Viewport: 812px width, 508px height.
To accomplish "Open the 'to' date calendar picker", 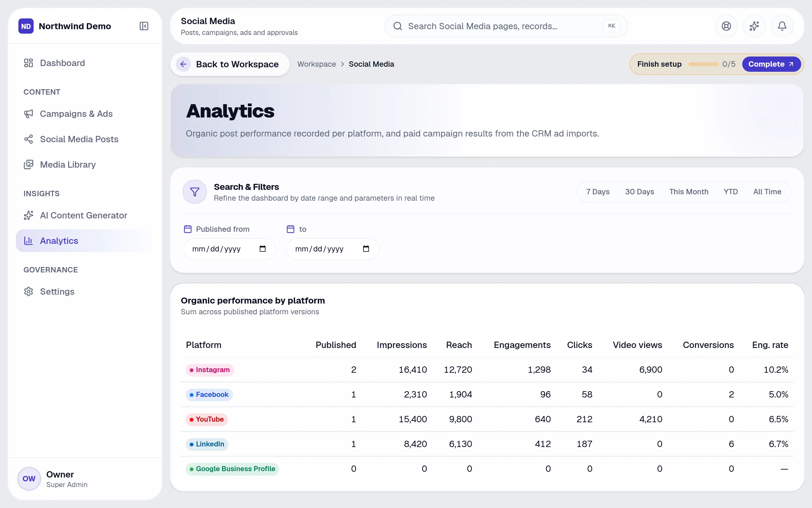I will click(x=366, y=249).
